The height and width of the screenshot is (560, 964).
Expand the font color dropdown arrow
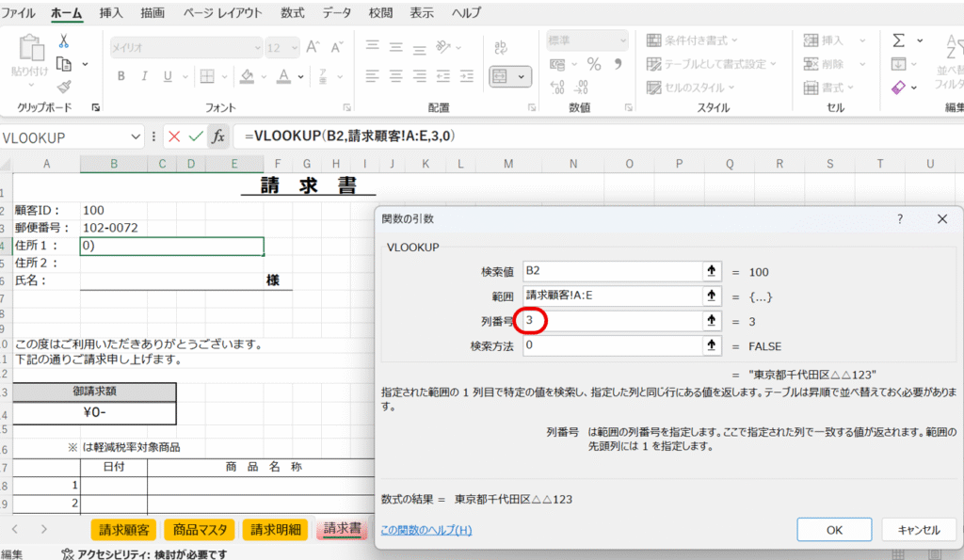click(303, 76)
